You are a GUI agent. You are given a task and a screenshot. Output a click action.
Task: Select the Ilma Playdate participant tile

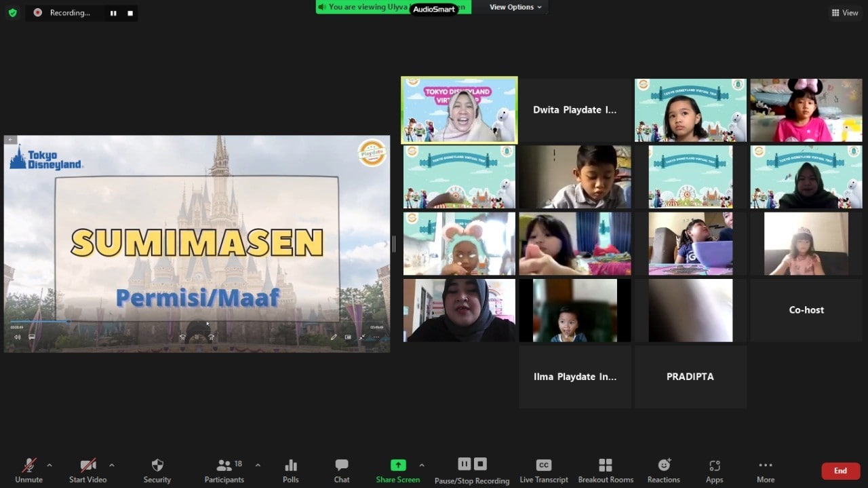[575, 377]
